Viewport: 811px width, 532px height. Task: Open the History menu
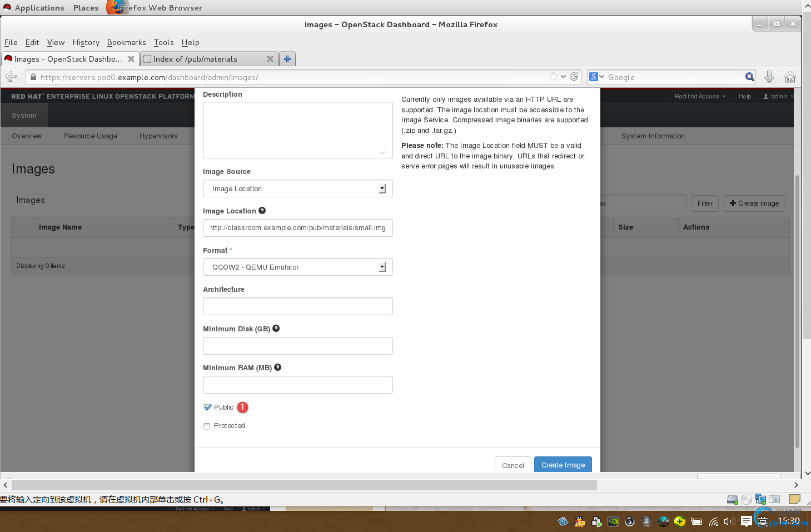pos(86,42)
